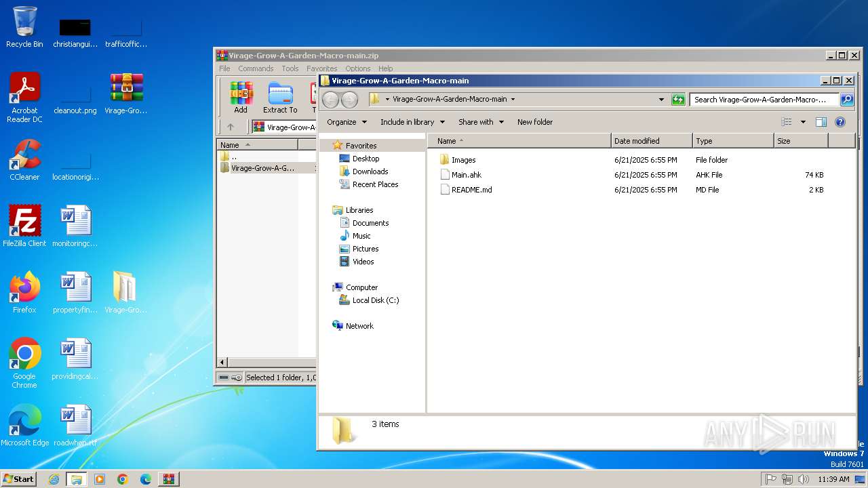The image size is (868, 488).
Task: Click the Start button
Action: [x=18, y=479]
